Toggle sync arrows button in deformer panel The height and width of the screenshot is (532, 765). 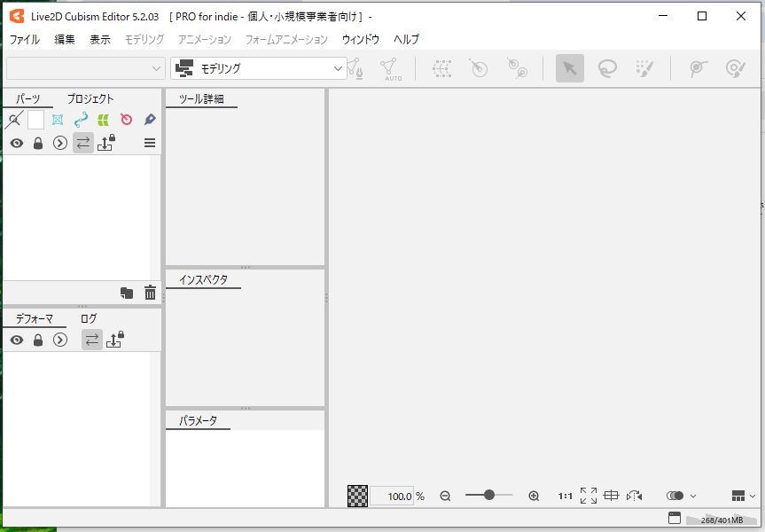(x=91, y=340)
